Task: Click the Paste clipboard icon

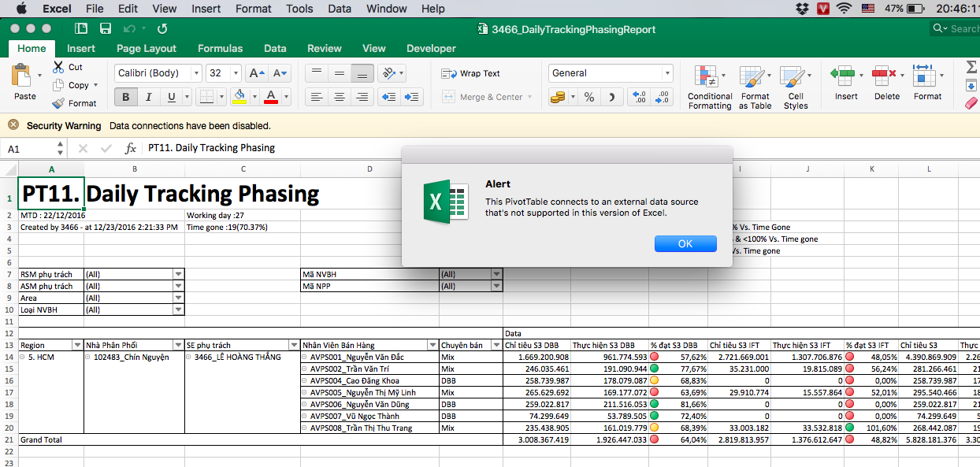Action: tap(21, 77)
